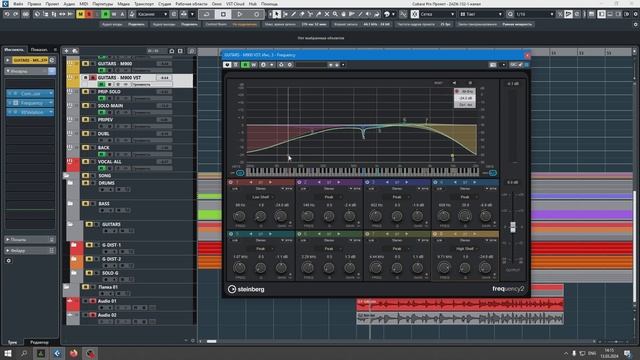Show previous band 1 setting arrow
This screenshot has height=360, width=640.
251,182
